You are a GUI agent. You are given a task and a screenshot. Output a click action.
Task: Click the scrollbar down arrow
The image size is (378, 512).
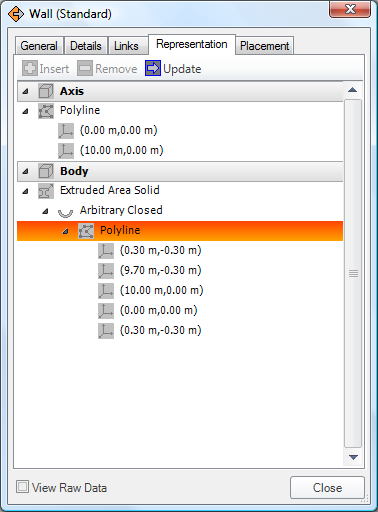353,457
